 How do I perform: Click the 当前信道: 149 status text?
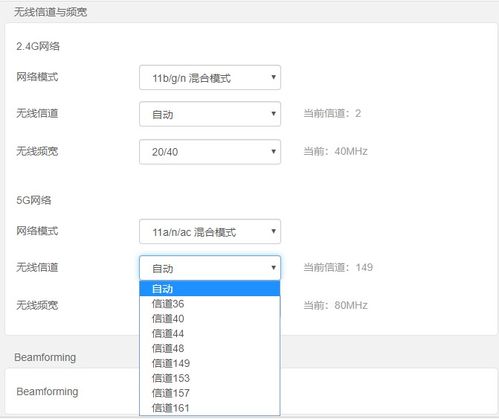tap(338, 267)
